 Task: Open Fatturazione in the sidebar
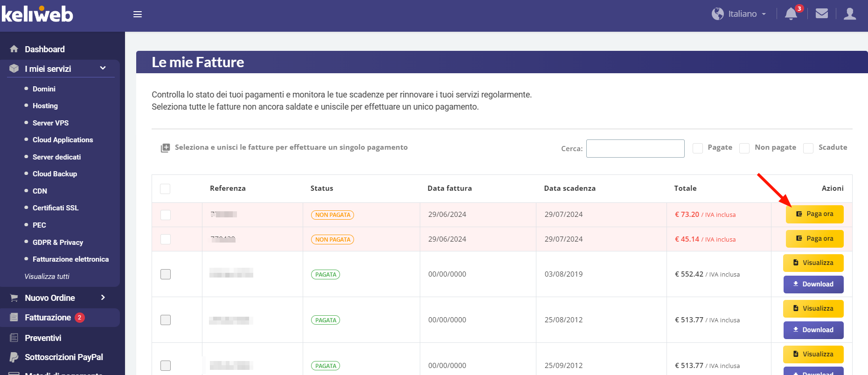tap(48, 318)
